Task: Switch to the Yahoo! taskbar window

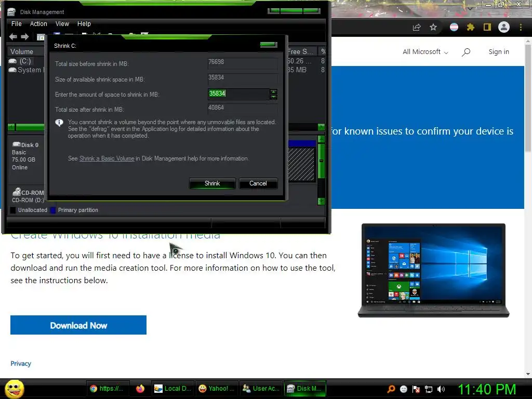Action: coord(217,389)
